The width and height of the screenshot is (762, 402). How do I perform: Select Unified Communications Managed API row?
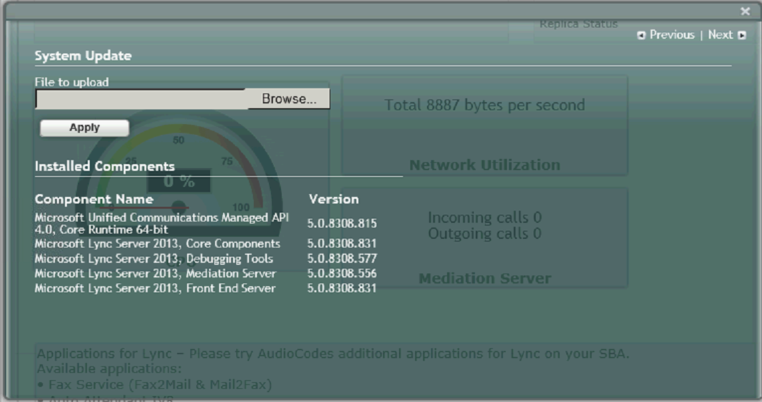(206, 224)
